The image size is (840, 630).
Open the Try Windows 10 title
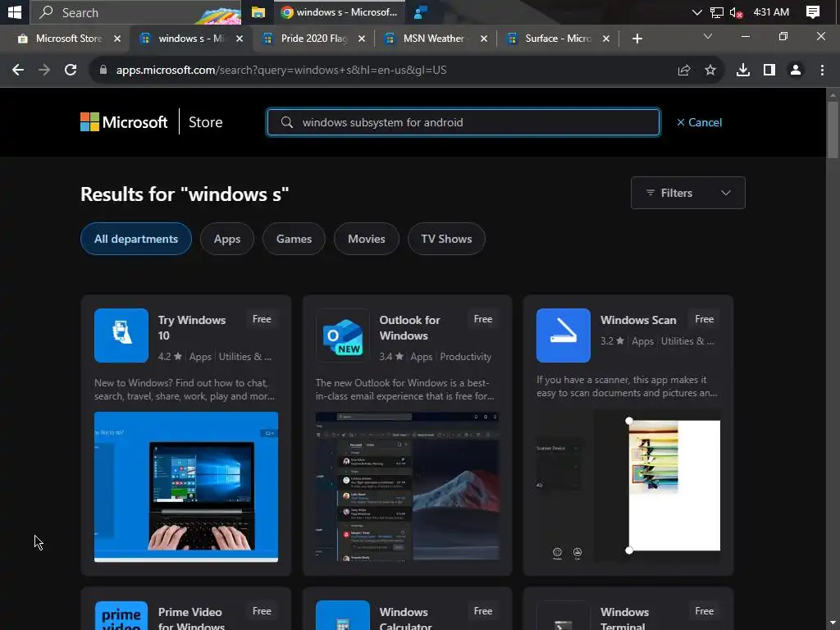click(x=192, y=328)
